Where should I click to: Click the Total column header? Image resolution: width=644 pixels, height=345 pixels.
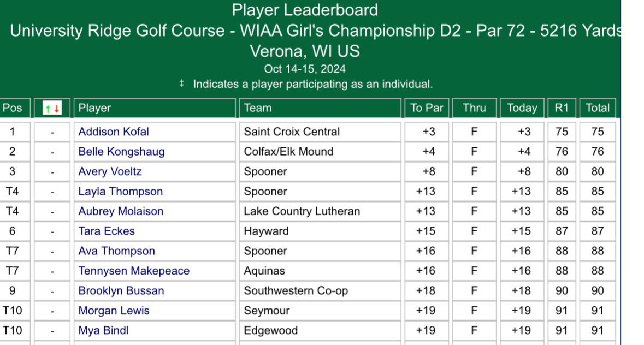click(x=598, y=108)
